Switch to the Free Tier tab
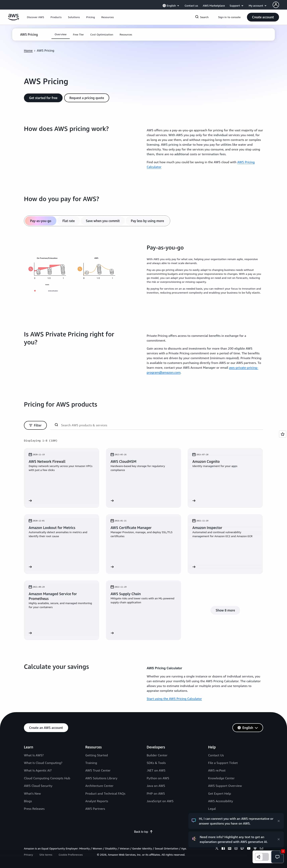This screenshot has width=287, height=868. (78, 35)
